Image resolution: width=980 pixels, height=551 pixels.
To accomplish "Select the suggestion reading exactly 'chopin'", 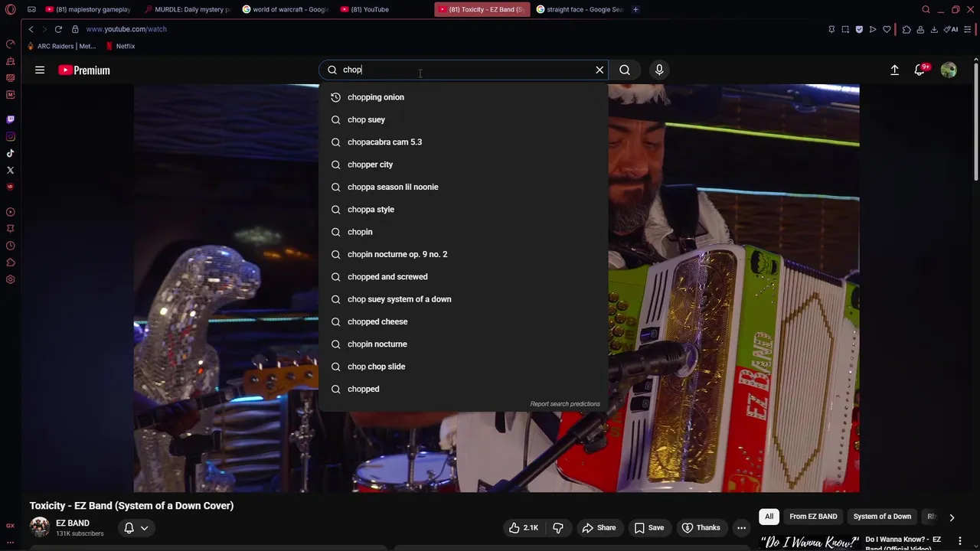I will click(463, 232).
